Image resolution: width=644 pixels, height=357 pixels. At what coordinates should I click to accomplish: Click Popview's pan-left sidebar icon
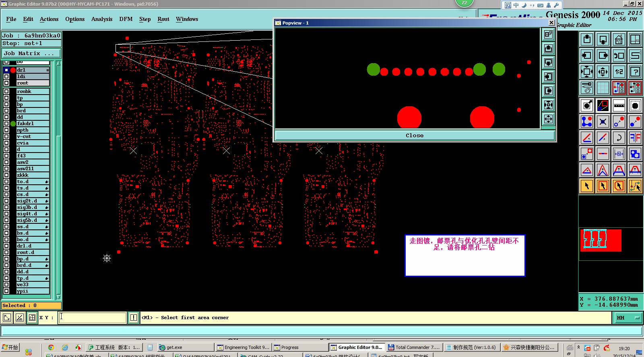click(x=548, y=76)
